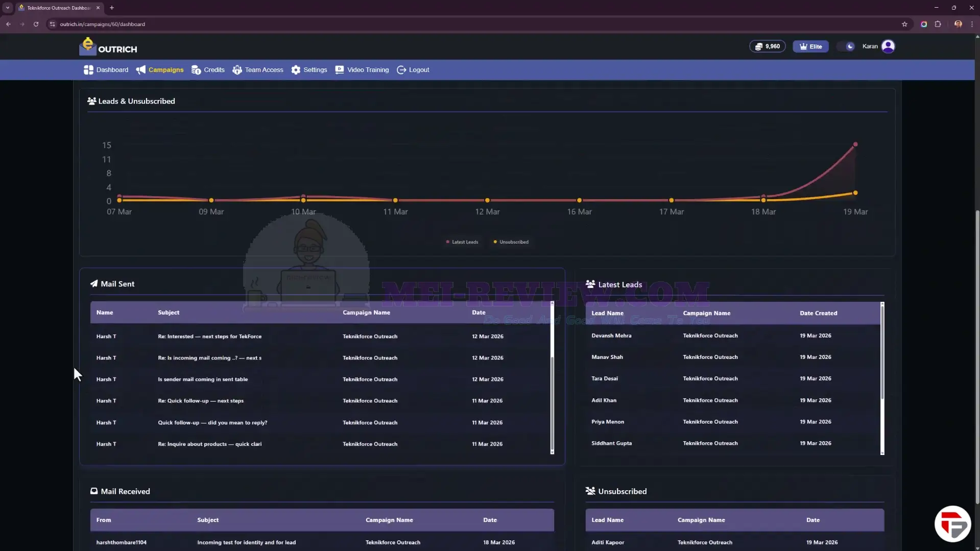980x551 pixels.
Task: Toggle the dark mode switch
Action: [x=846, y=46]
